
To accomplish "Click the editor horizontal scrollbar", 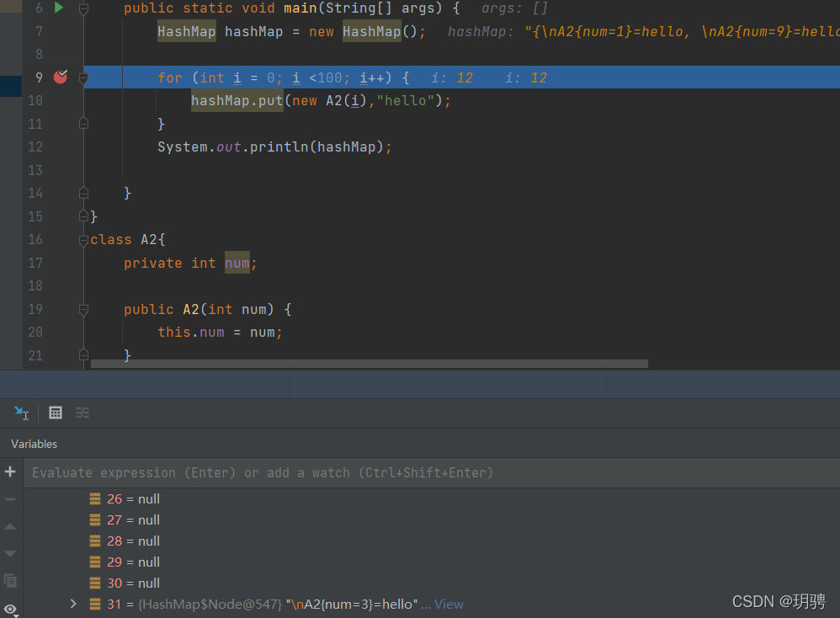I will [369, 364].
